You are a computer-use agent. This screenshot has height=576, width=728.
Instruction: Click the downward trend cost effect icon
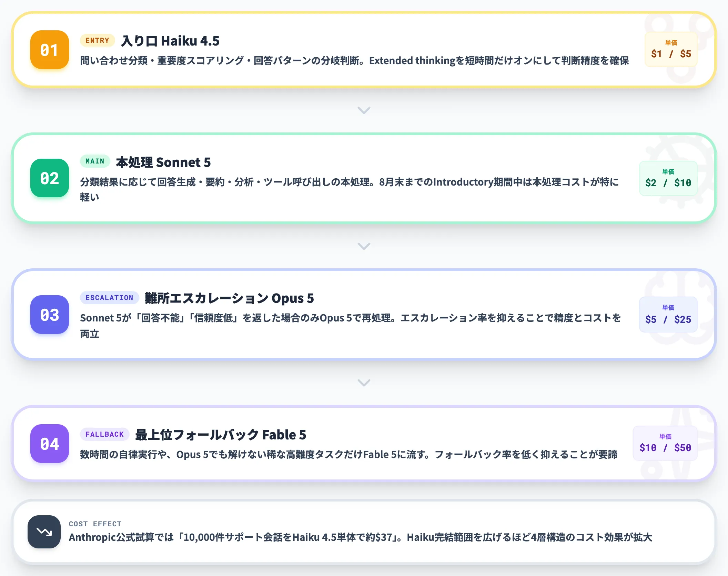tap(44, 532)
